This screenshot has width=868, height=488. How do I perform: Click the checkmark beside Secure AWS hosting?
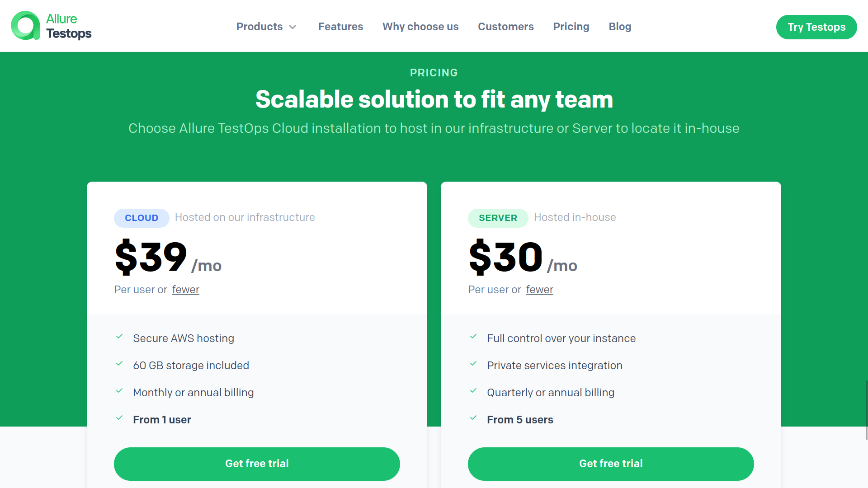(120, 337)
